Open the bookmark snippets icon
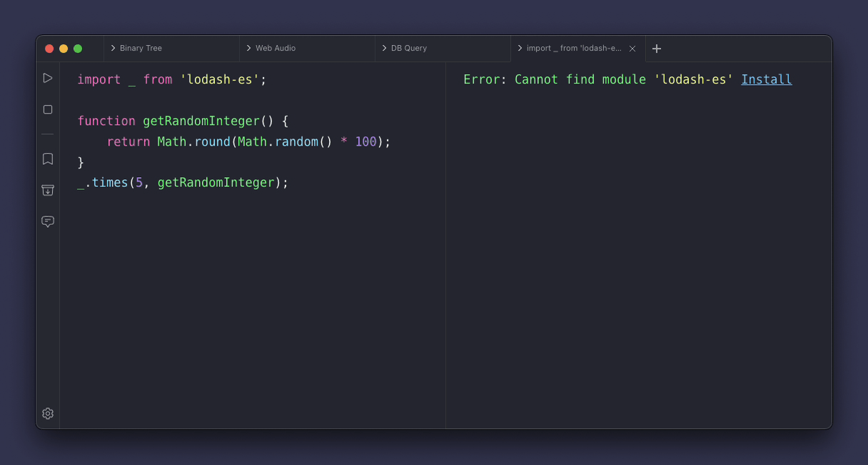The width and height of the screenshot is (868, 465). 48,159
